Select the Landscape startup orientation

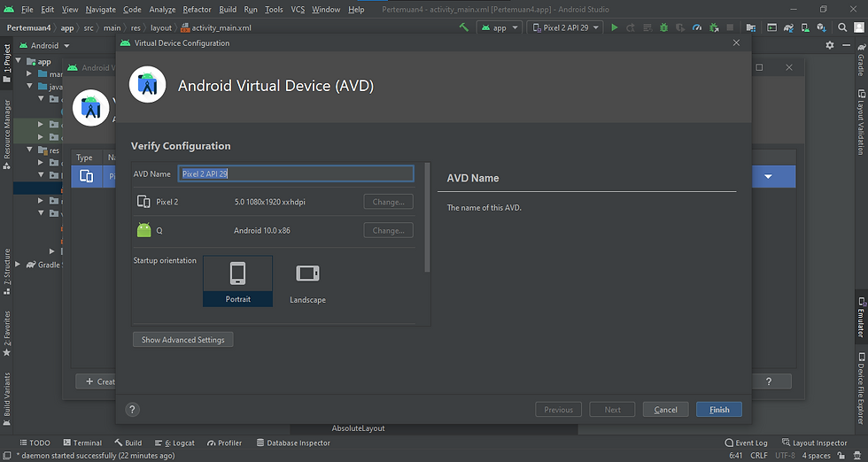pyautogui.click(x=308, y=281)
